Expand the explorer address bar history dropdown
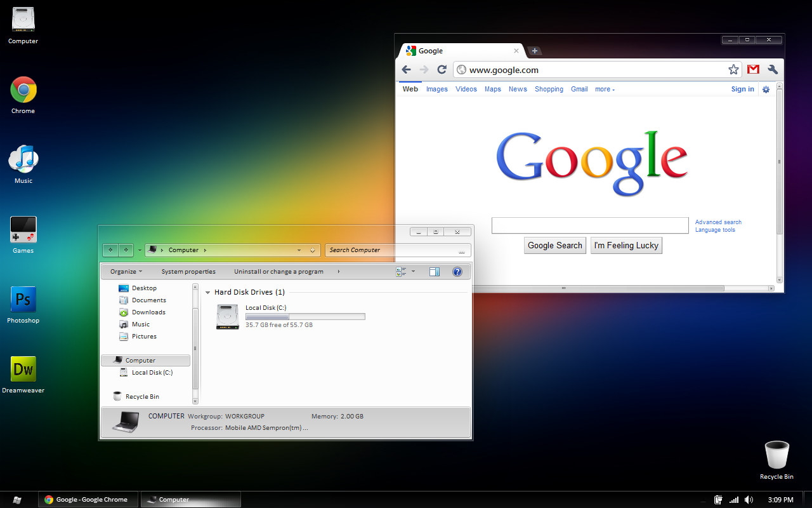812x508 pixels. 299,250
